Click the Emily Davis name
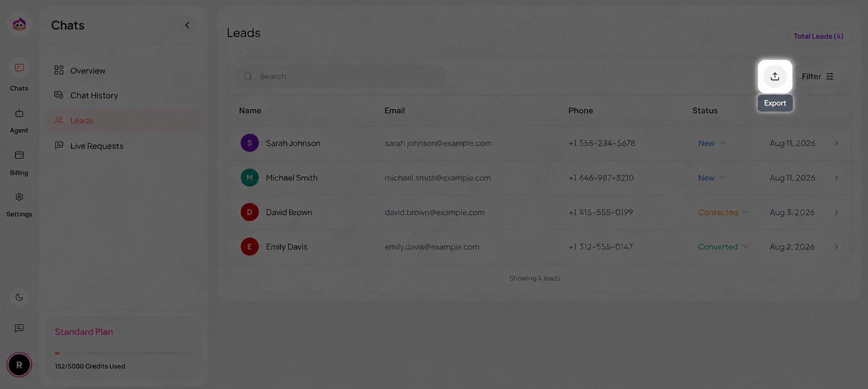868x389 pixels. (287, 247)
